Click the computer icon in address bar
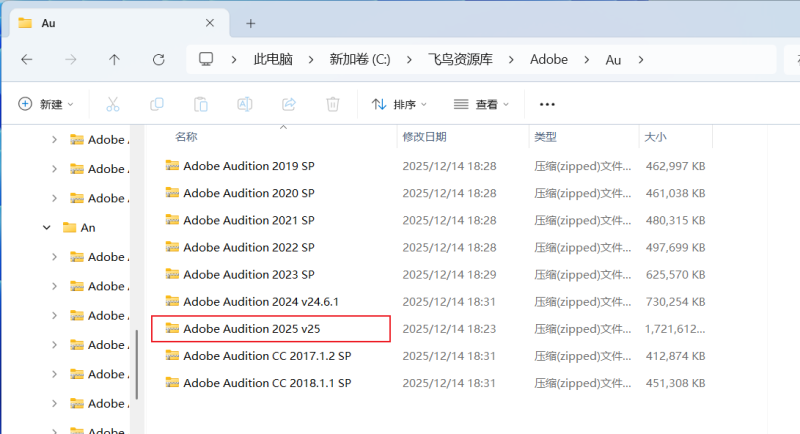The width and height of the screenshot is (800, 434). pos(206,59)
